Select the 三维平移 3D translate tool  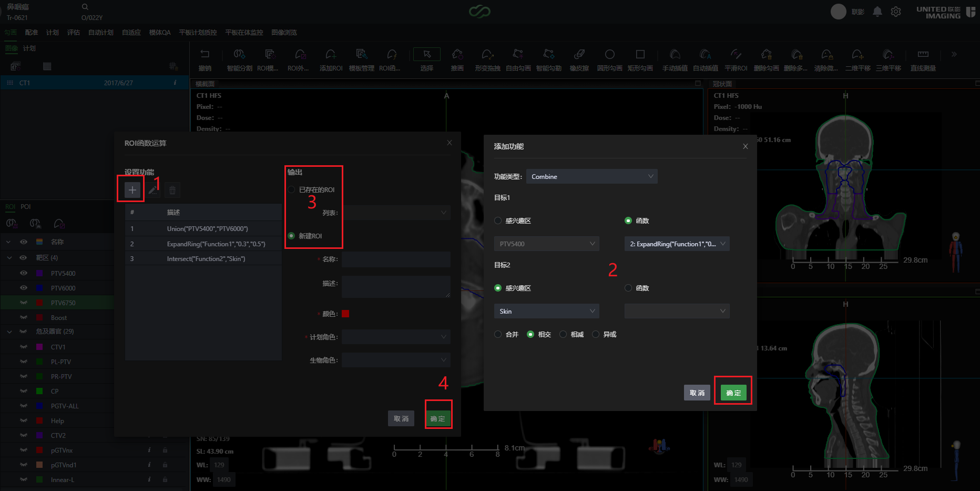(888, 60)
